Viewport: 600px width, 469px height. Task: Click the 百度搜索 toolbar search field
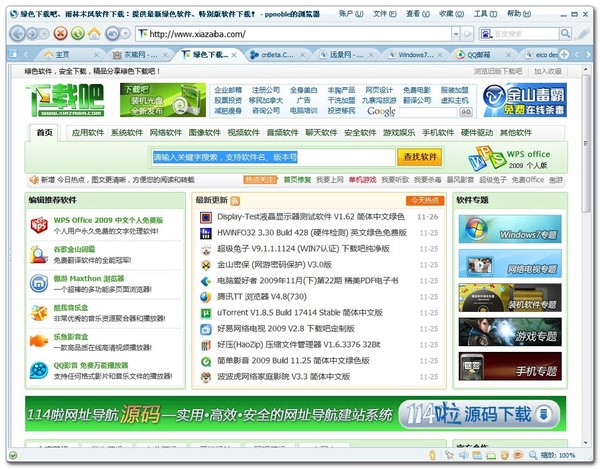526,34
